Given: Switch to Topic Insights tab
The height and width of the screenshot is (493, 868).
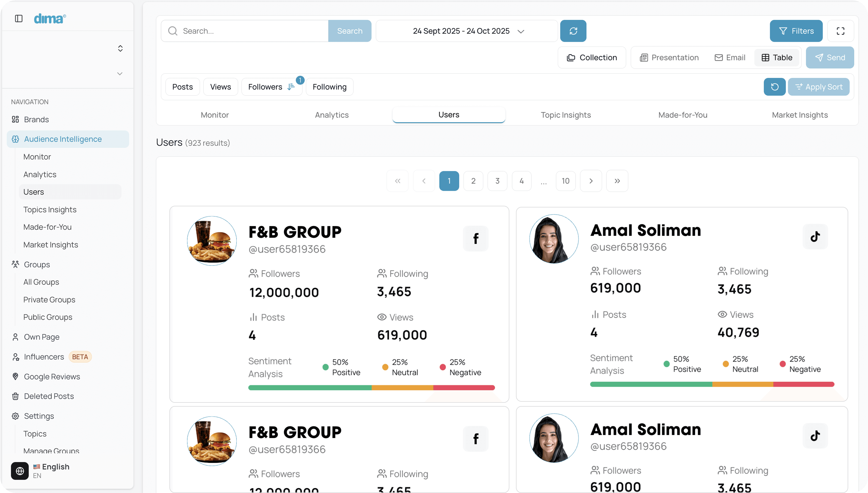Looking at the screenshot, I should (565, 115).
